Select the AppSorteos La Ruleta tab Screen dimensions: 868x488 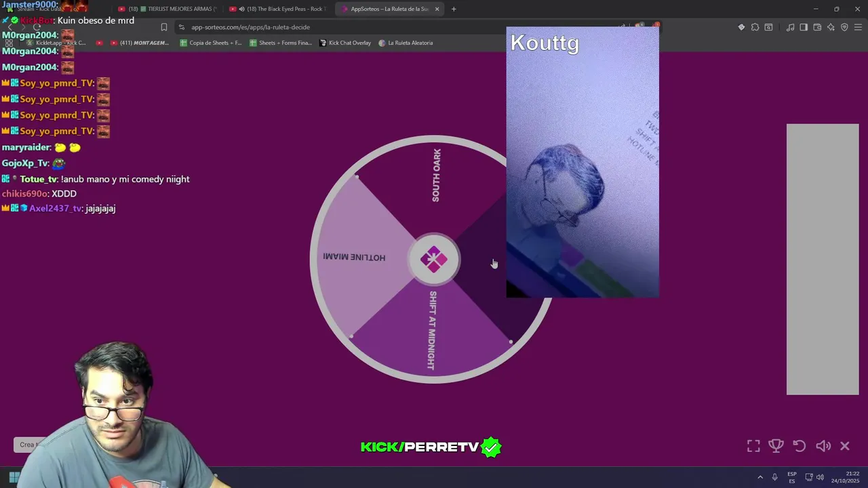pos(389,9)
